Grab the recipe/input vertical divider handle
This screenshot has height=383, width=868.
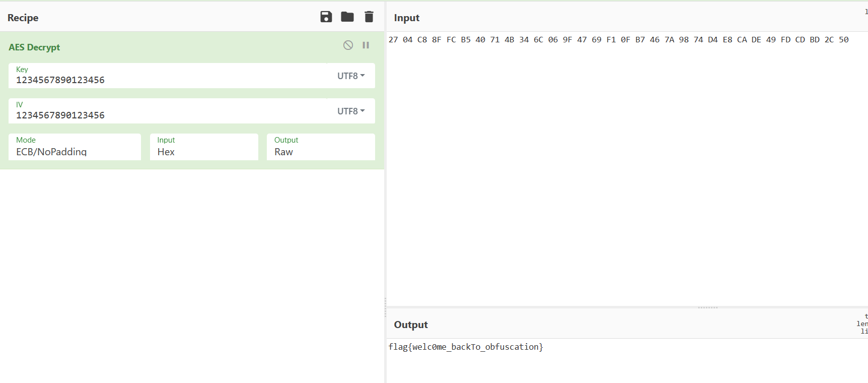pos(386,307)
